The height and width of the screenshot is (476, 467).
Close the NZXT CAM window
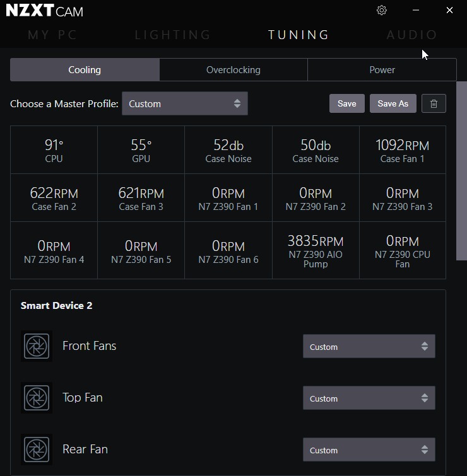449,10
